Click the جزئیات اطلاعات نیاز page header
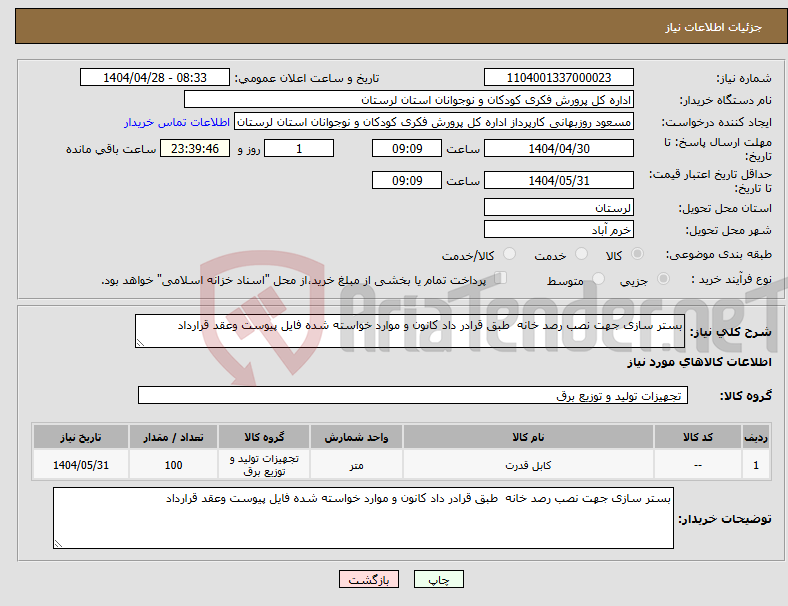 point(714,27)
